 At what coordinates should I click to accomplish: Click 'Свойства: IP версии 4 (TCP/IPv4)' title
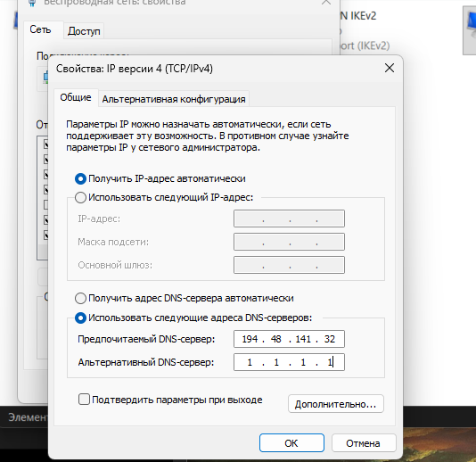[135, 69]
